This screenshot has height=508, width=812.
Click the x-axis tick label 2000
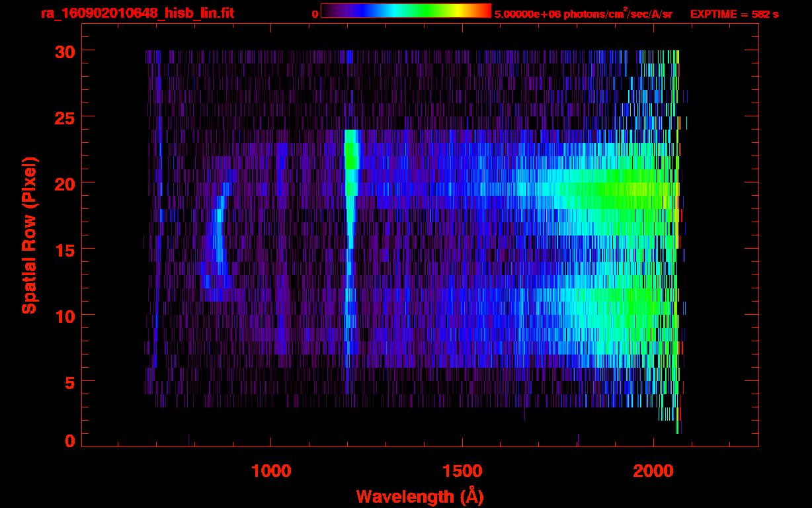pyautogui.click(x=653, y=471)
